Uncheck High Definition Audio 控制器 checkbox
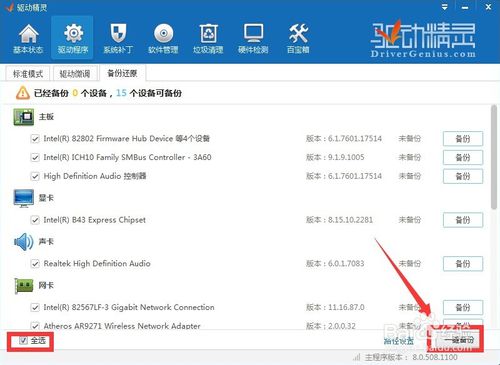Viewport: 500px width, 365px height. (35, 176)
